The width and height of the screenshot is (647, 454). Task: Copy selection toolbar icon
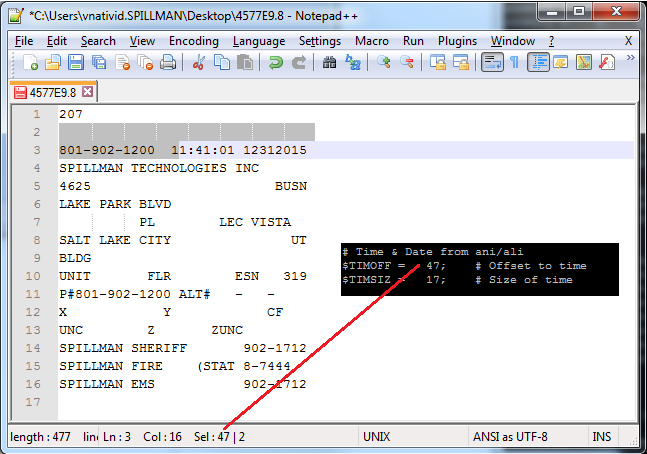[x=222, y=63]
